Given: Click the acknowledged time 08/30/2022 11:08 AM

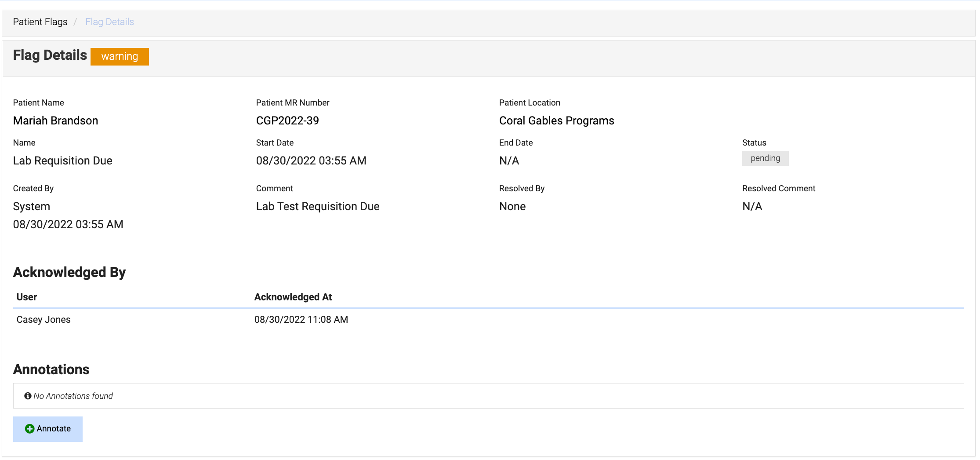Looking at the screenshot, I should 301,320.
